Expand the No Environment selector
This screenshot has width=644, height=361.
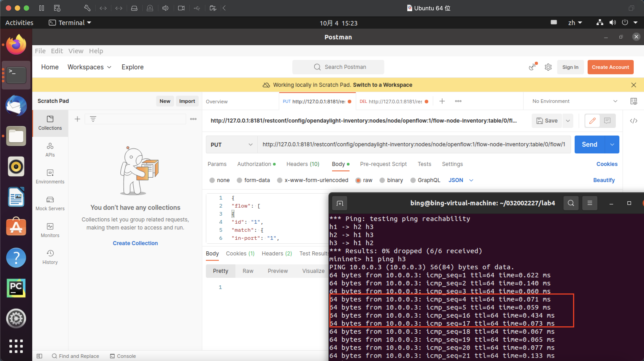pyautogui.click(x=574, y=101)
